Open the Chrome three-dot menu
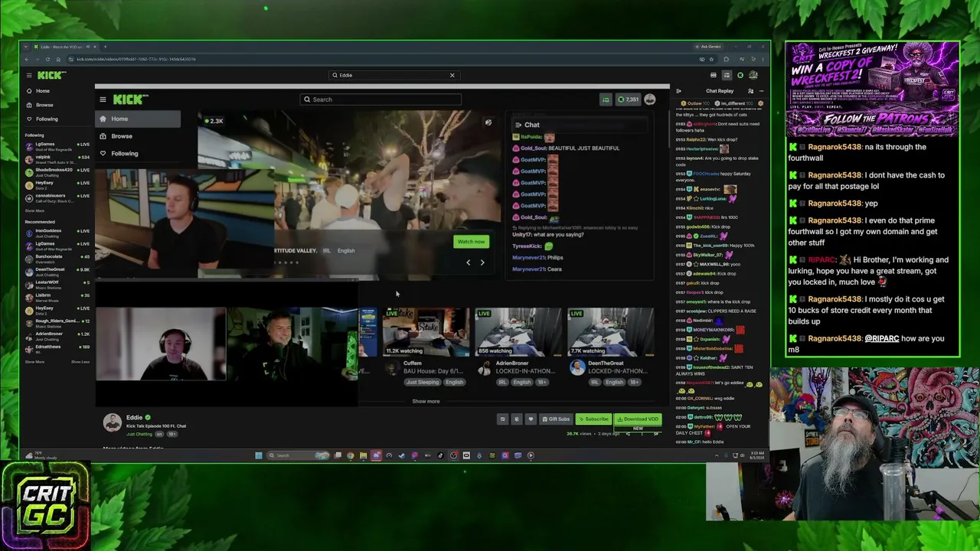The image size is (980, 551). [x=763, y=59]
